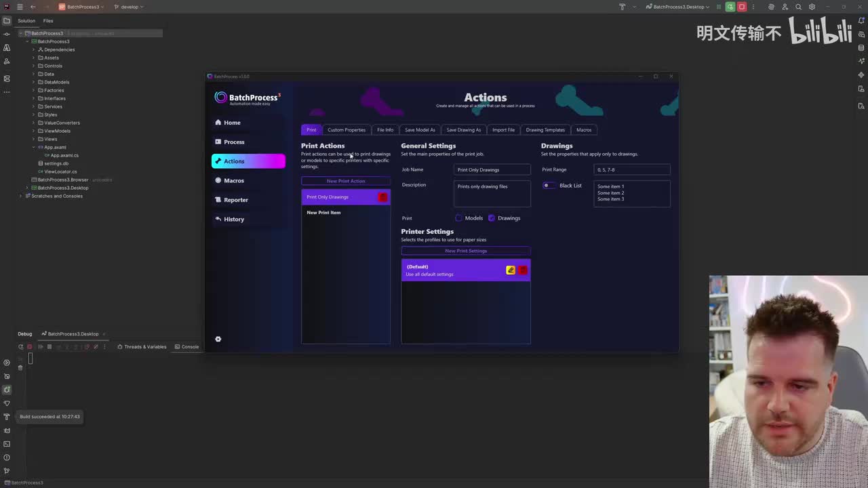Delete the (Default) printer settings profile
The height and width of the screenshot is (488, 868).
tap(523, 270)
